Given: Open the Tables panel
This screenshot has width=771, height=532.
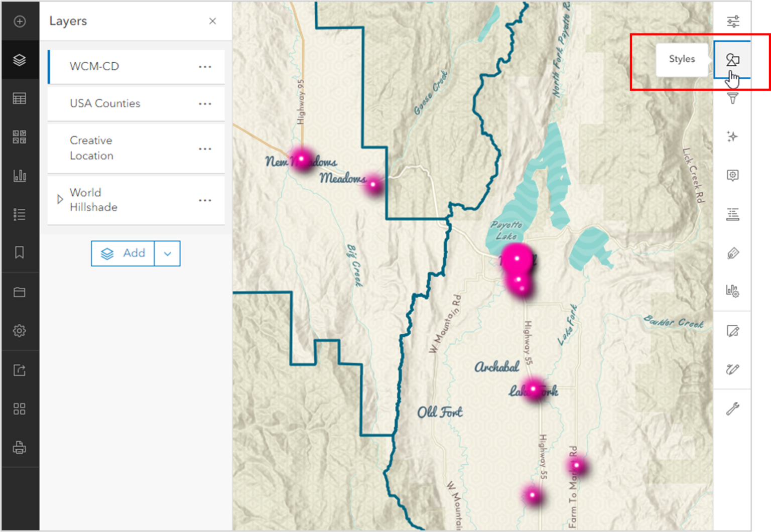Looking at the screenshot, I should 20,98.
